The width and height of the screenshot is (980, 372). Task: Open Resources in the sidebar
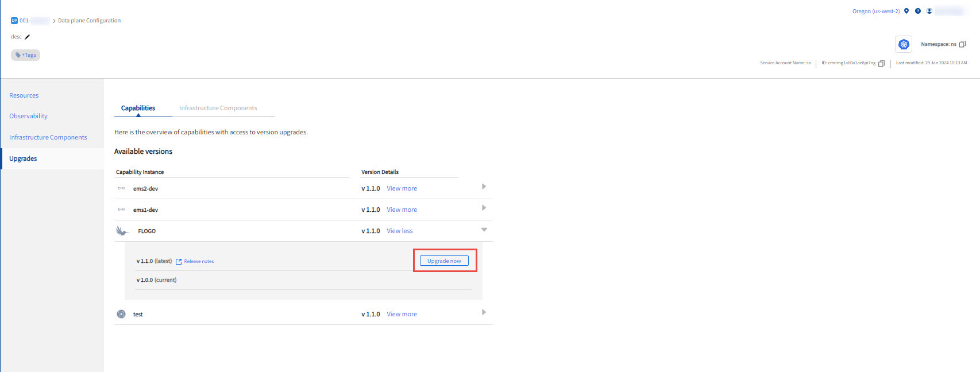24,95
